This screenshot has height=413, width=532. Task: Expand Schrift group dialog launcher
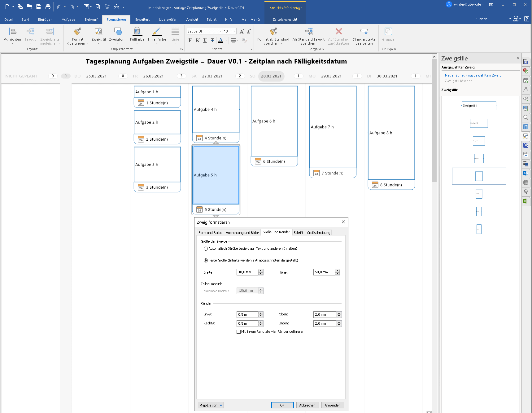point(251,49)
